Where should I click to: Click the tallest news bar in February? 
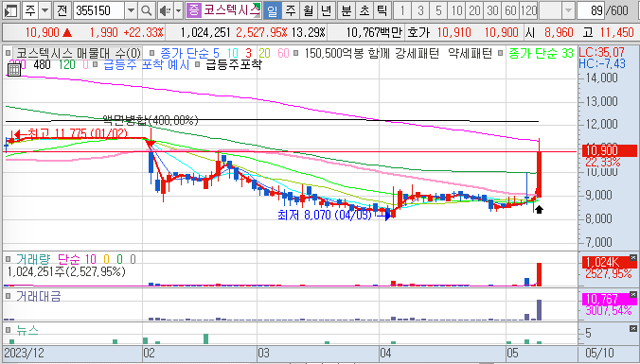(x=206, y=338)
